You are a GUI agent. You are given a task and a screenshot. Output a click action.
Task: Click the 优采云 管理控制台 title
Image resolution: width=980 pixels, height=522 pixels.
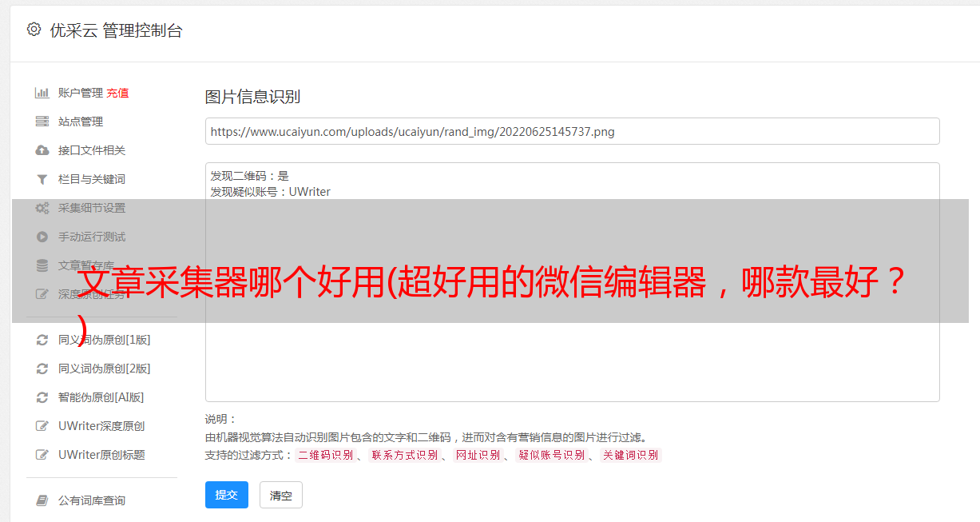click(x=116, y=30)
